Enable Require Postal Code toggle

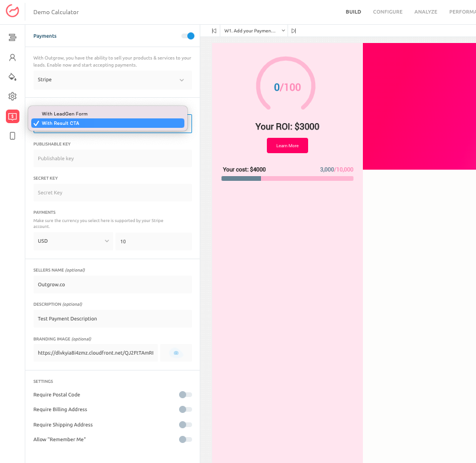186,395
